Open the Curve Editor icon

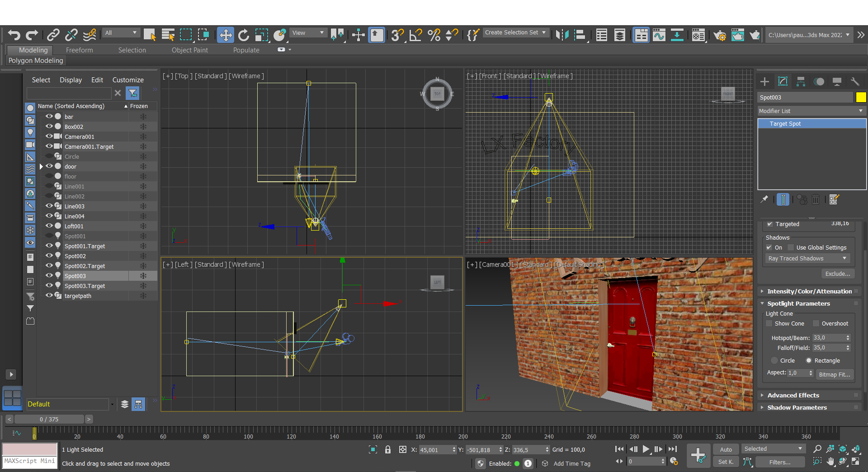pyautogui.click(x=659, y=35)
